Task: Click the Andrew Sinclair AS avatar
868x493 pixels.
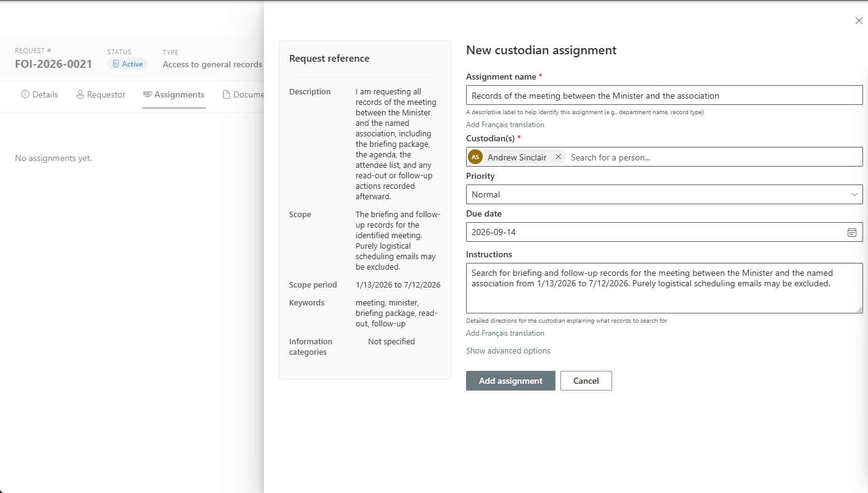Action: pyautogui.click(x=475, y=157)
